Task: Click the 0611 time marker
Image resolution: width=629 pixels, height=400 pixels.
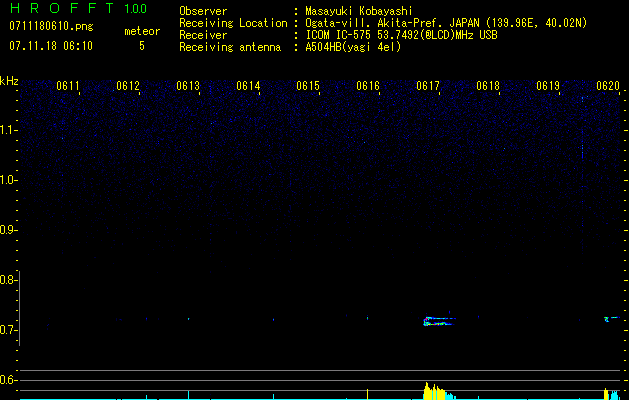Action: pyautogui.click(x=68, y=86)
